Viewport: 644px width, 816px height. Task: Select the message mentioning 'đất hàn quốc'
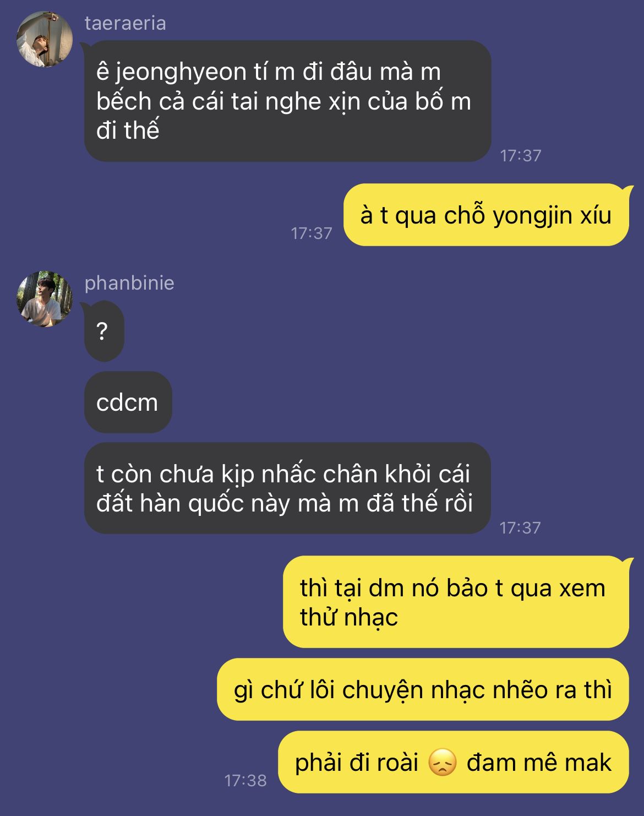(x=287, y=488)
